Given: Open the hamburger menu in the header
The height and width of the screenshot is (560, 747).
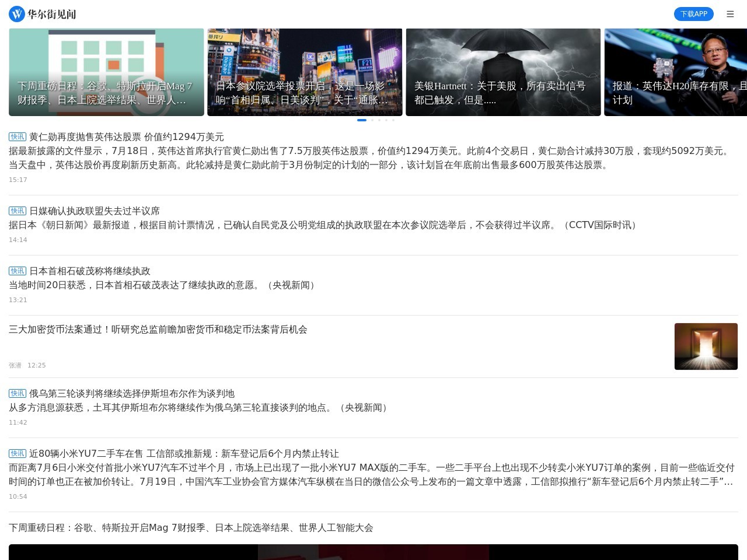Looking at the screenshot, I should tap(730, 14).
